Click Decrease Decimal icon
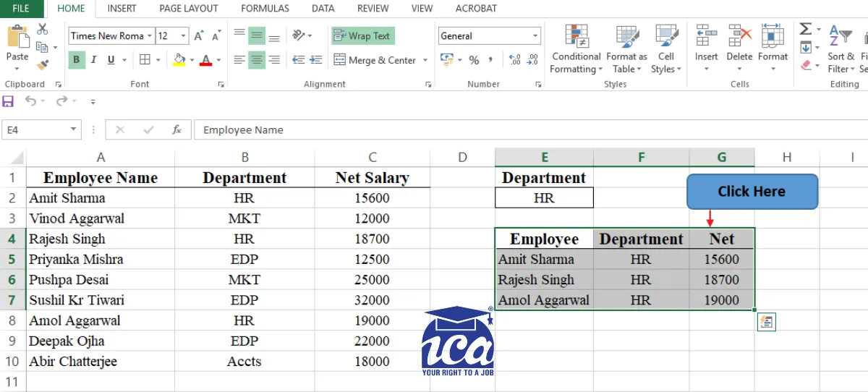 532,60
